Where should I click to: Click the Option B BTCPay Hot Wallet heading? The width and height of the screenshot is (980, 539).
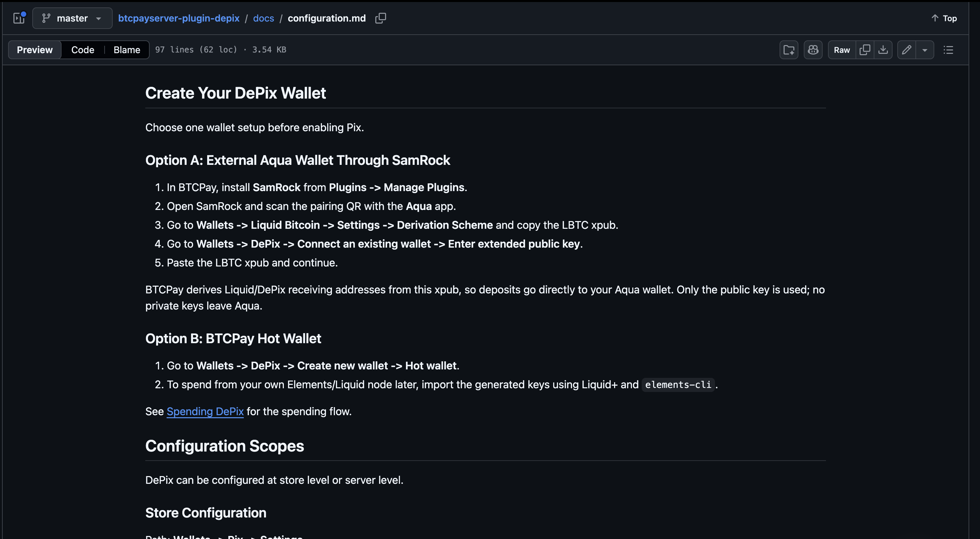click(233, 338)
